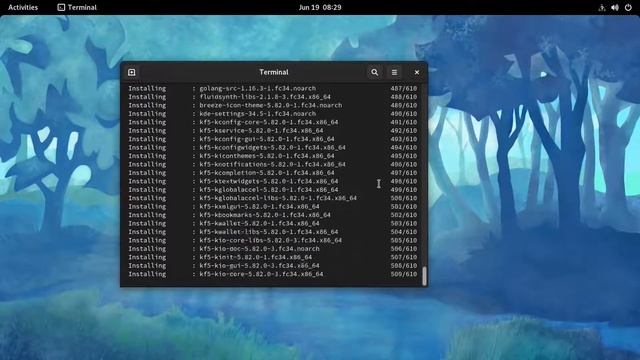Click the network status icon

point(602,7)
